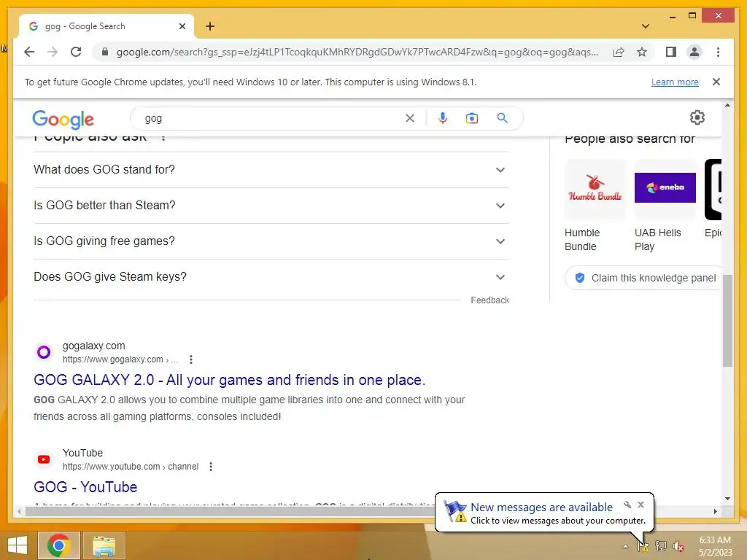This screenshot has height=560, width=747.
Task: Search by image with the camera icon
Action: 472,118
